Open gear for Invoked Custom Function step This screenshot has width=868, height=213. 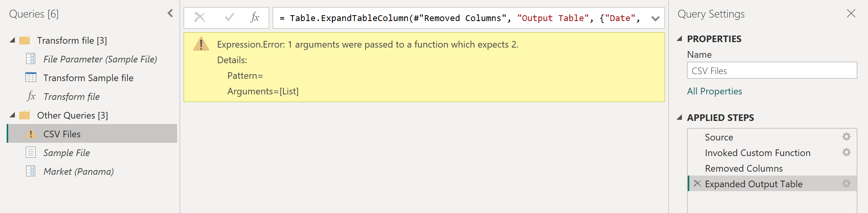click(846, 153)
